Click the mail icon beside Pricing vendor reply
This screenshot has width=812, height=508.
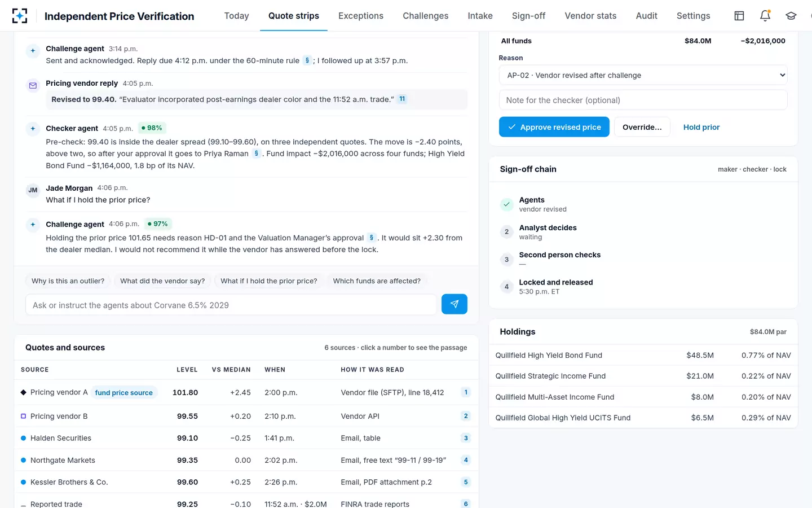[33, 85]
